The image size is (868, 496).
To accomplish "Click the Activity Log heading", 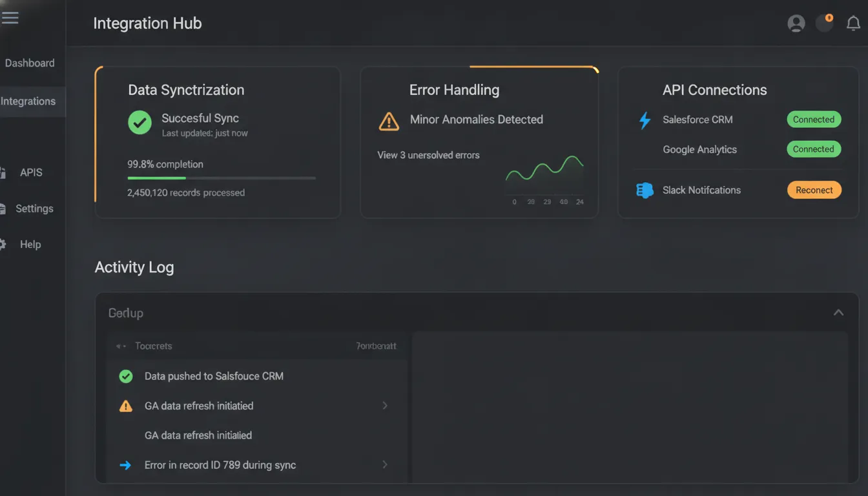I will [x=134, y=267].
